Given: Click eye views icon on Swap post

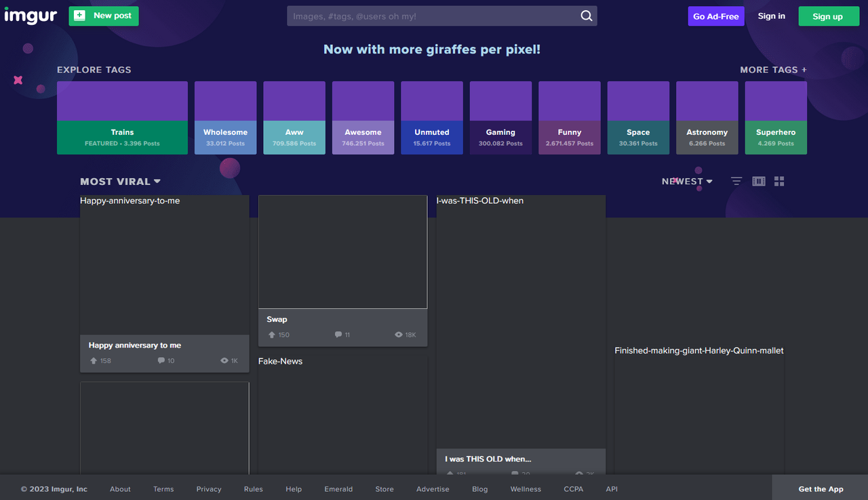Looking at the screenshot, I should [399, 335].
